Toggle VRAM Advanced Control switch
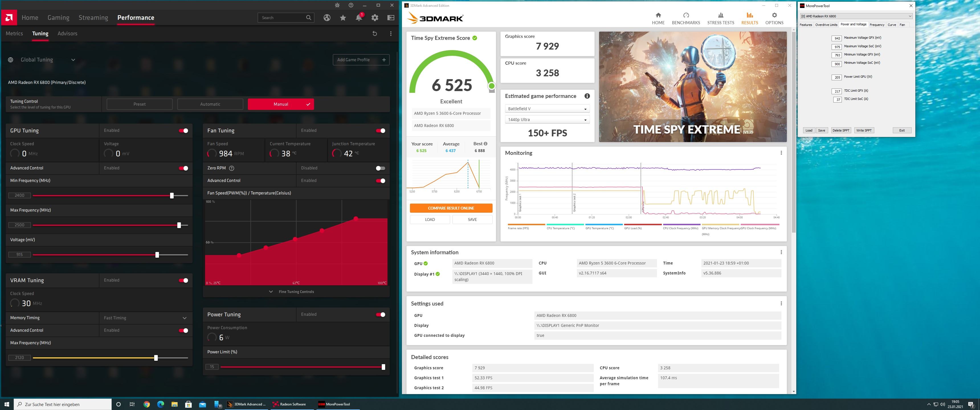The height and width of the screenshot is (410, 980). 183,331
